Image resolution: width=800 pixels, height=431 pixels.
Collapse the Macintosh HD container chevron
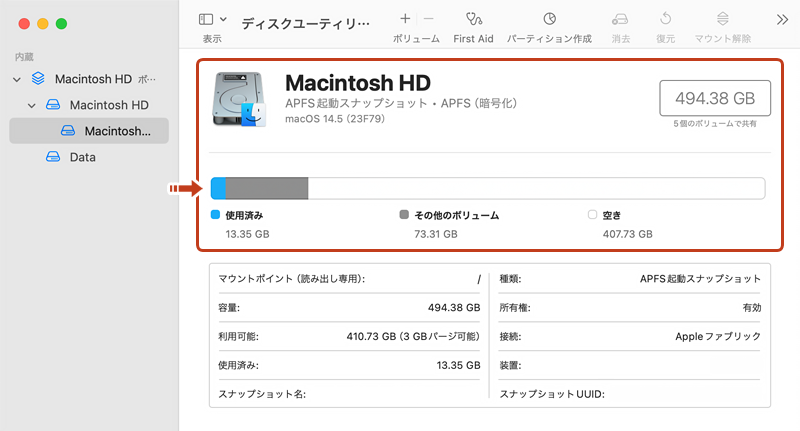(17, 80)
